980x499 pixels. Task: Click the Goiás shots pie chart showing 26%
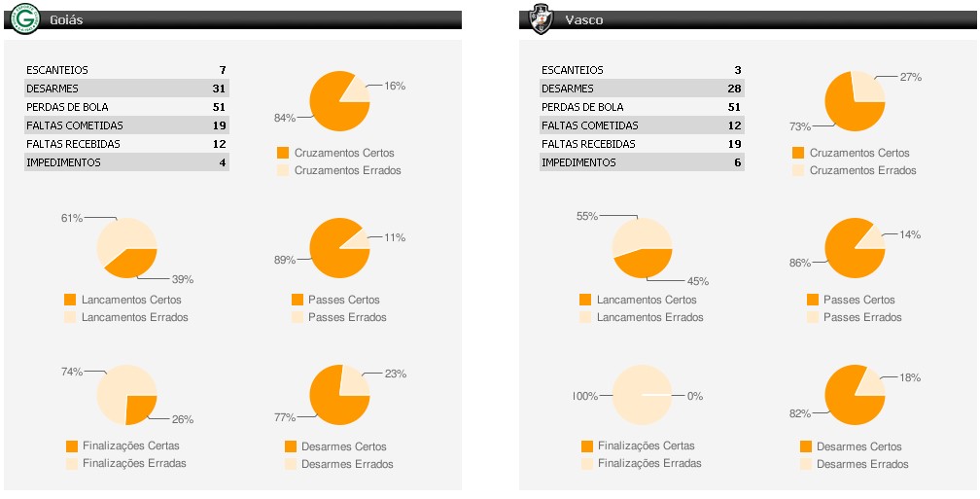coord(126,395)
